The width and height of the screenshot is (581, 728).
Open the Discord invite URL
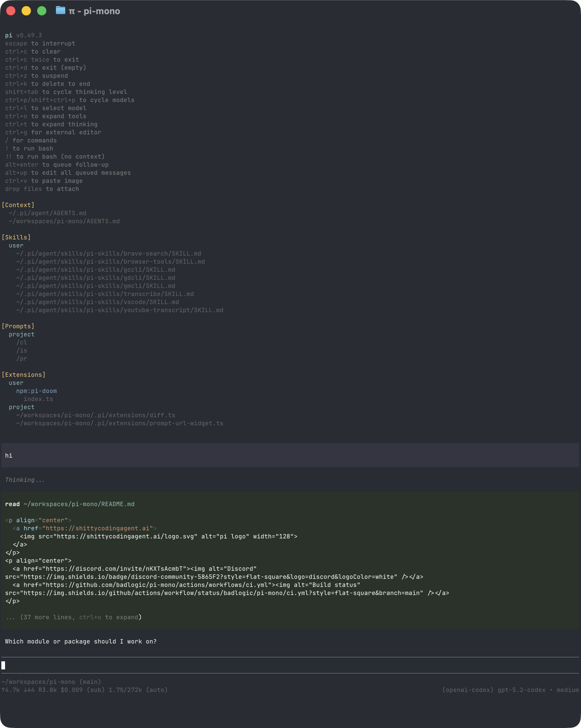pyautogui.click(x=116, y=569)
